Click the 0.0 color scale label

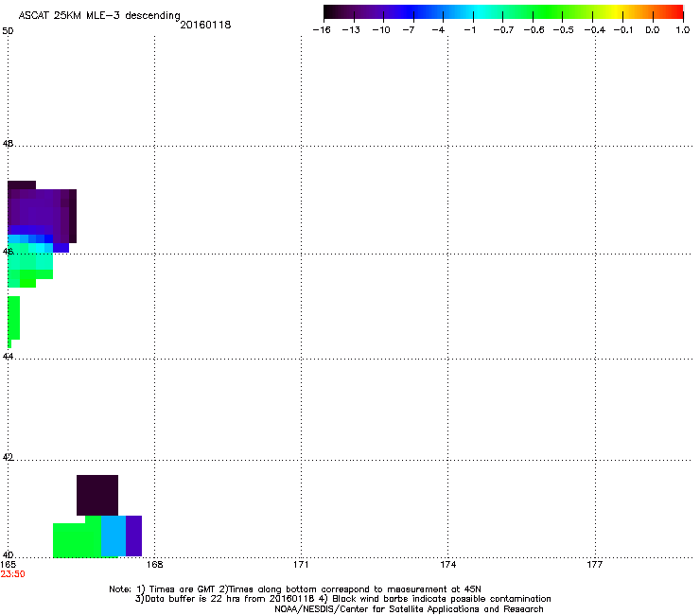[653, 30]
